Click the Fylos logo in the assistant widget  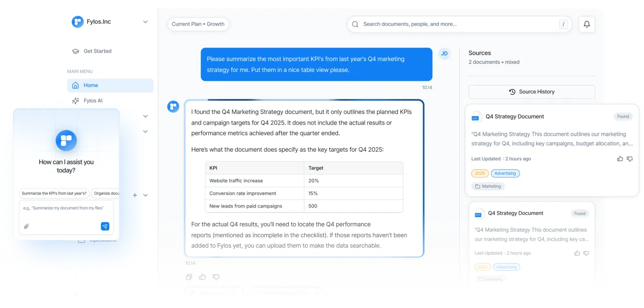click(x=66, y=141)
